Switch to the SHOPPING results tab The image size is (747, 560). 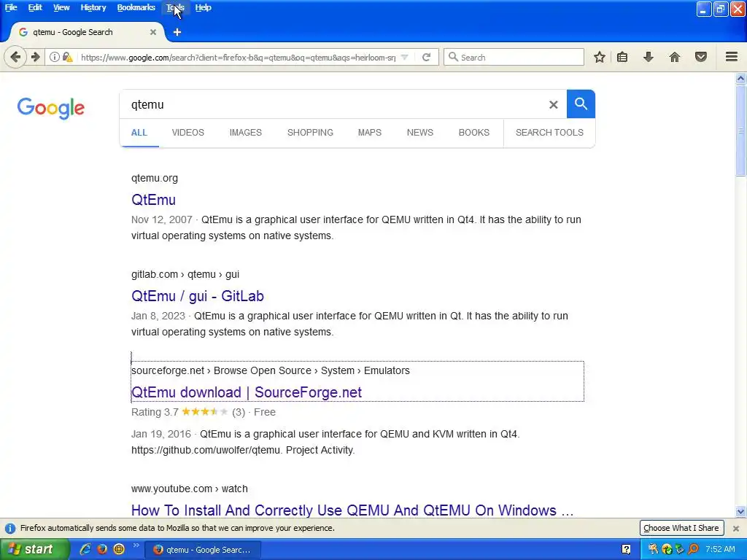[x=310, y=133]
